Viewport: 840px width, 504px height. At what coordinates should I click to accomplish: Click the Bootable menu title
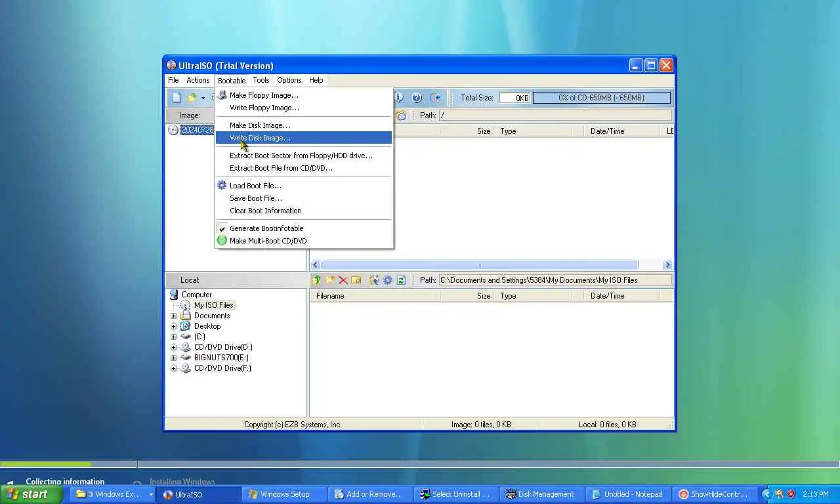tap(232, 80)
